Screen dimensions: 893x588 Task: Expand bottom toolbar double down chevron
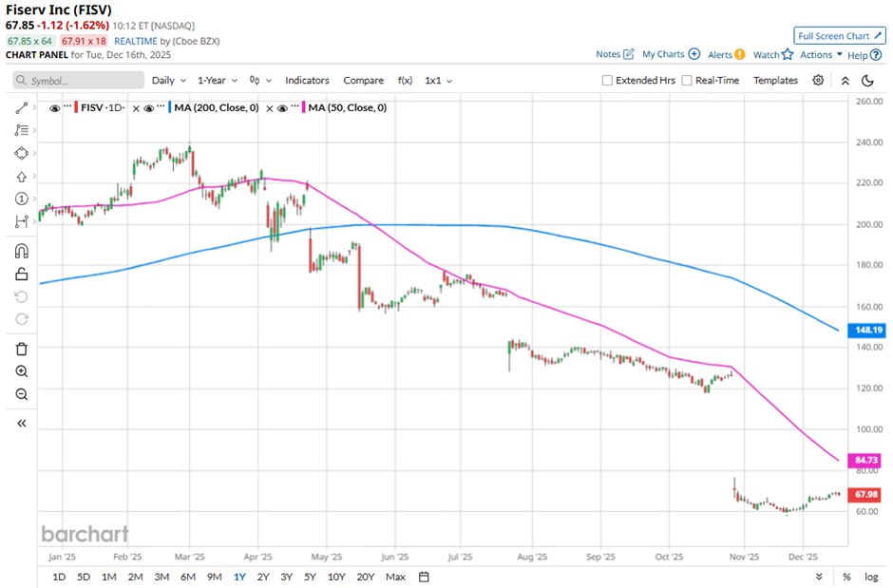819,578
